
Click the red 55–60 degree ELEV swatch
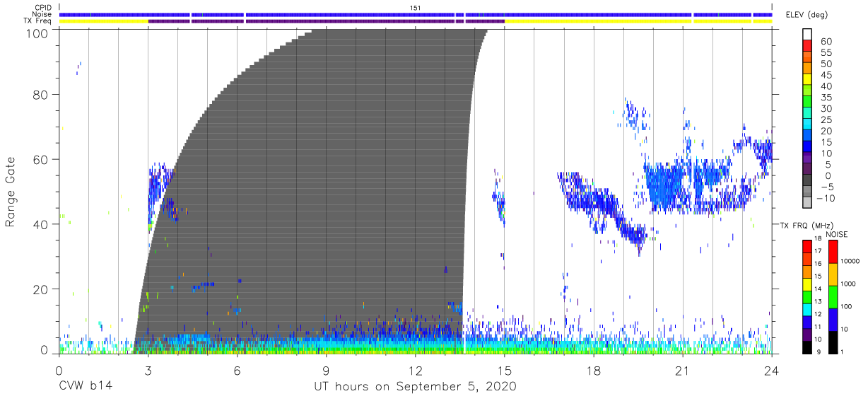pos(807,47)
